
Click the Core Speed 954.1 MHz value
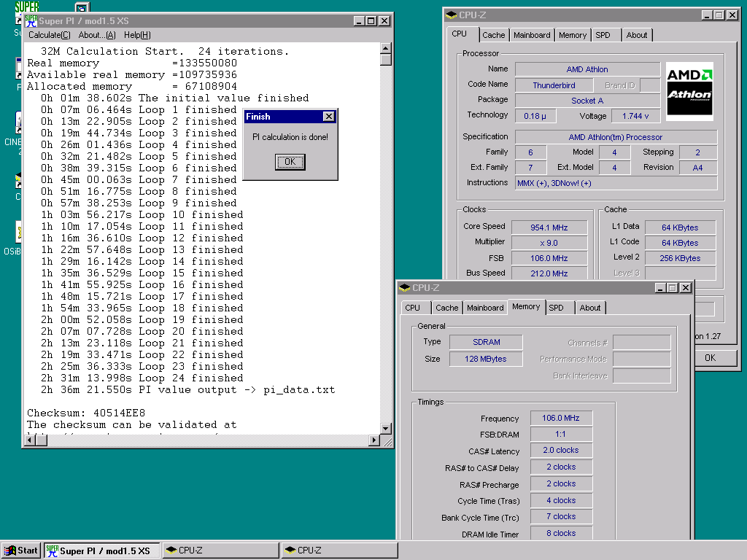(x=549, y=227)
